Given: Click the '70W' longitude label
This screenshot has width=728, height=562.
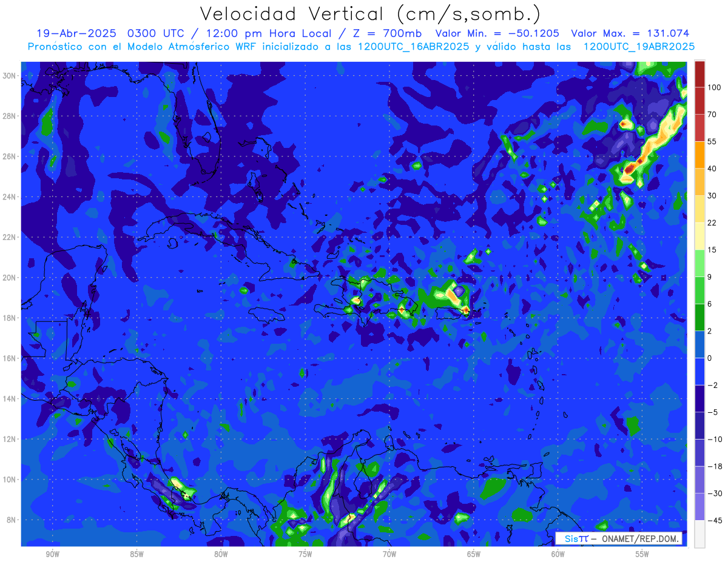Looking at the screenshot, I should [x=389, y=554].
